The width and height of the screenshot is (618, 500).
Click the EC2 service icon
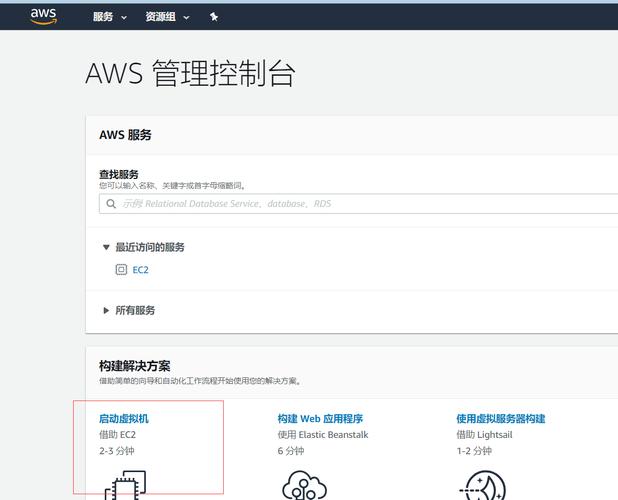(121, 270)
